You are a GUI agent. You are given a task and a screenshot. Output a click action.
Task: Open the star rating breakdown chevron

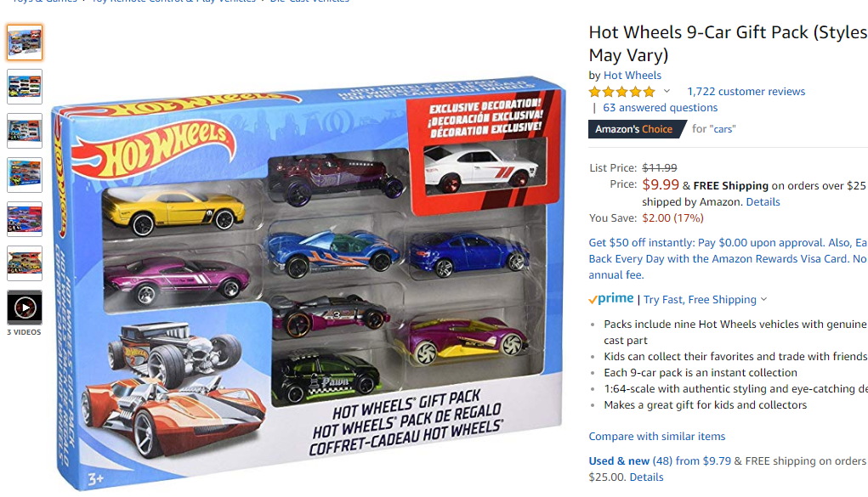667,91
